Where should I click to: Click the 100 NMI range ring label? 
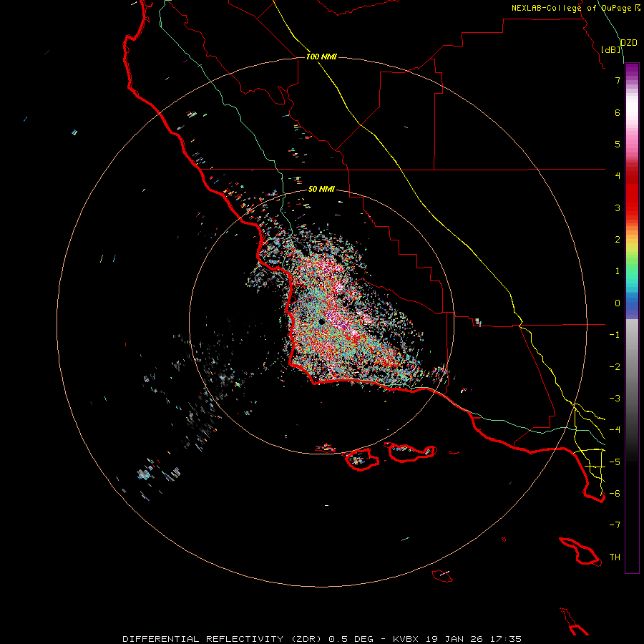click(x=321, y=57)
